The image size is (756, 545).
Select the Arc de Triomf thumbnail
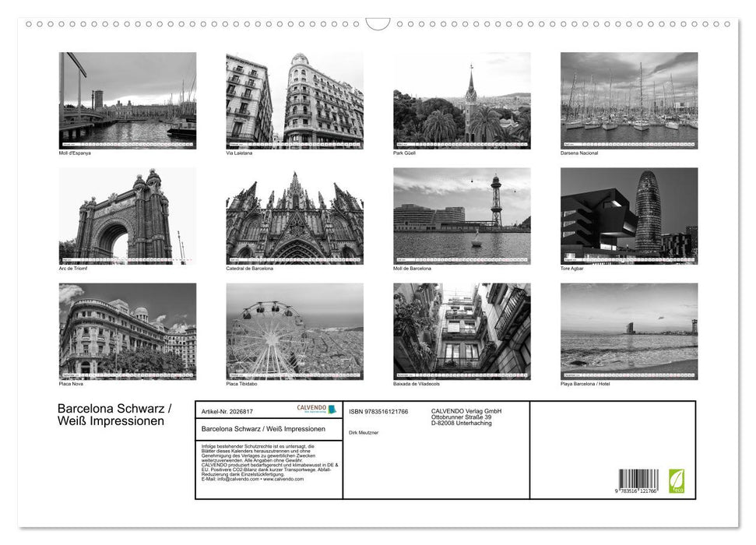125,216
